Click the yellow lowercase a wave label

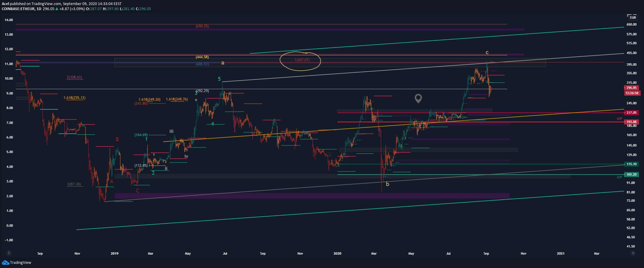click(223, 63)
